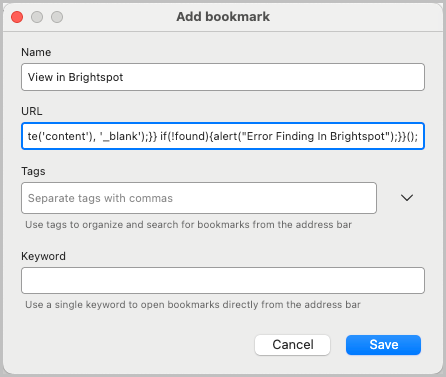Click the Tags field to add tags
446x377 pixels.
pos(199,198)
